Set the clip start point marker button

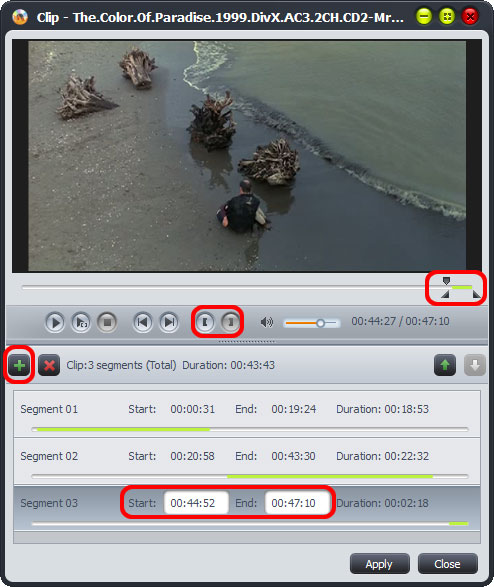pyautogui.click(x=205, y=322)
